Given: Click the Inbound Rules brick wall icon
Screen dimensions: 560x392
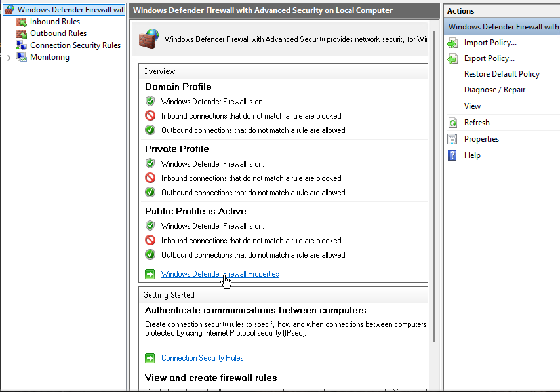Looking at the screenshot, I should (22, 22).
